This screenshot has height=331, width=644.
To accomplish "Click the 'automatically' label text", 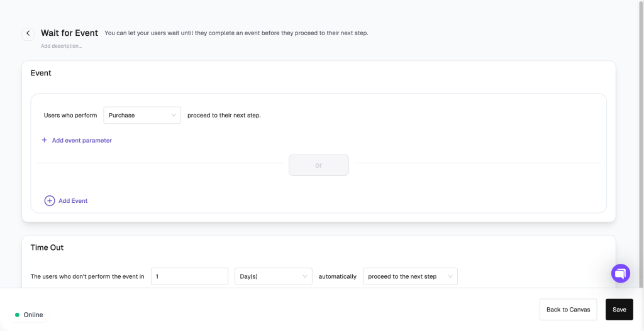I will (338, 276).
